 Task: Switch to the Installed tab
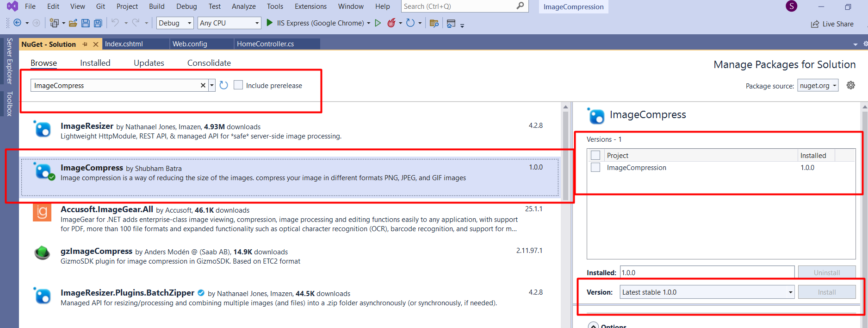click(x=95, y=63)
